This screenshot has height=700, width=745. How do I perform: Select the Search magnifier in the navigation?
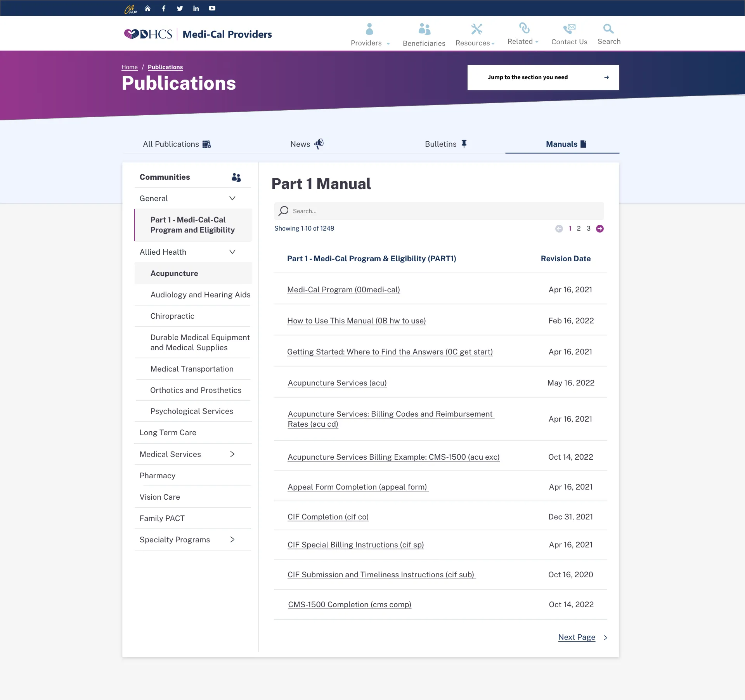608,28
